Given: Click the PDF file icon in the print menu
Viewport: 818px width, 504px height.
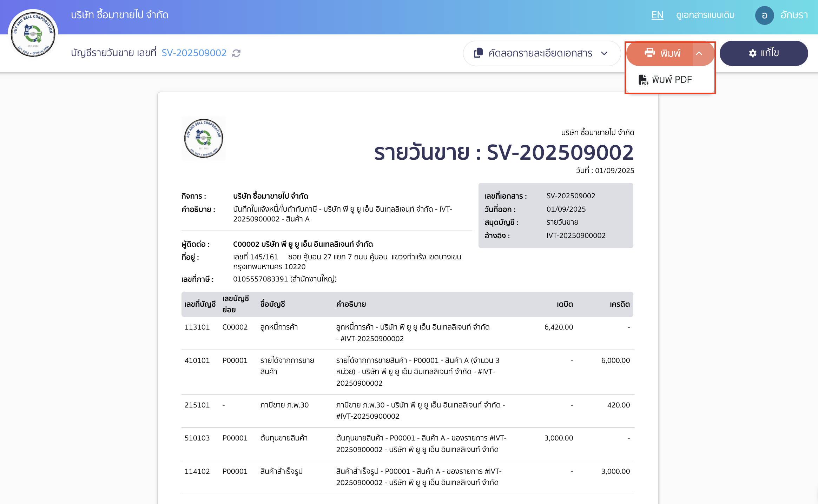Looking at the screenshot, I should (x=644, y=79).
